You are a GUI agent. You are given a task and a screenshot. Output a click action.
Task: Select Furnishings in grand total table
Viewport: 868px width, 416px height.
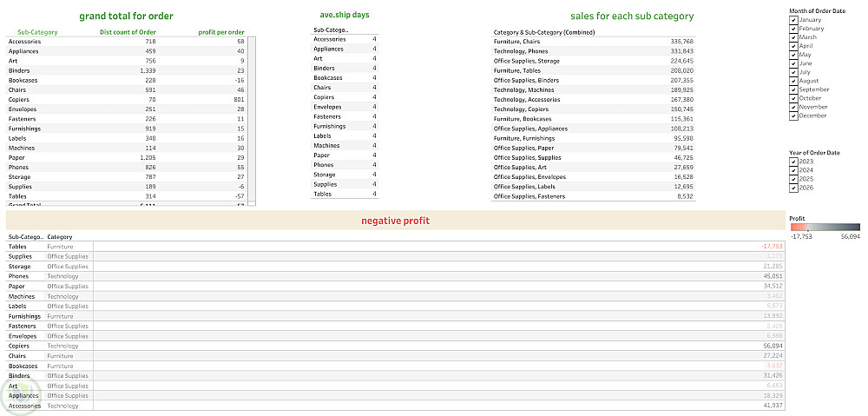126,129
